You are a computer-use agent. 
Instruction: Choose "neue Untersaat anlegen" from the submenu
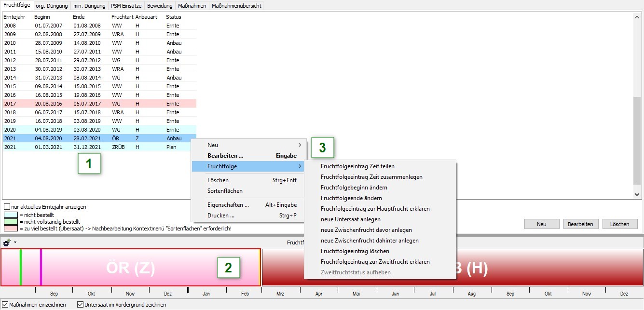point(350,219)
